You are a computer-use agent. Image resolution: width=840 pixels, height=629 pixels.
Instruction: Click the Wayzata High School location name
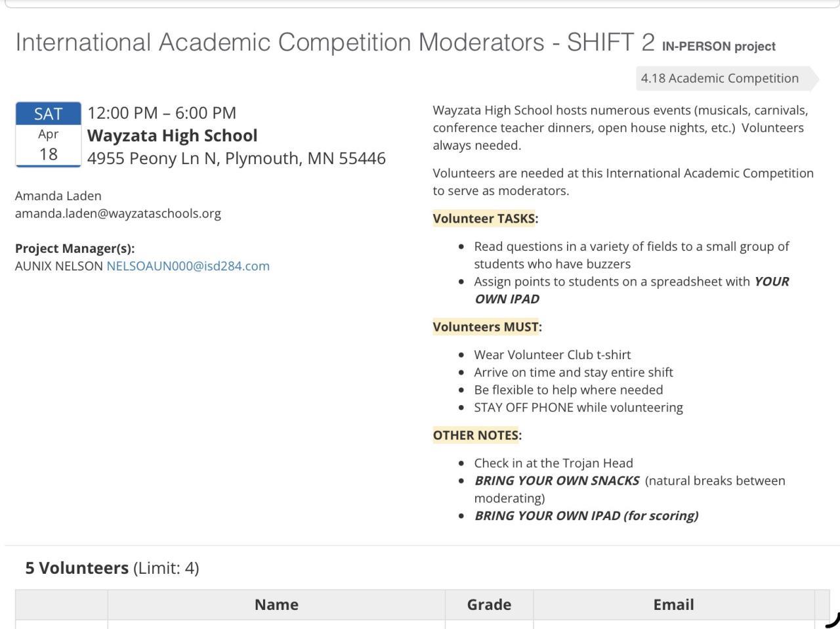tap(173, 136)
